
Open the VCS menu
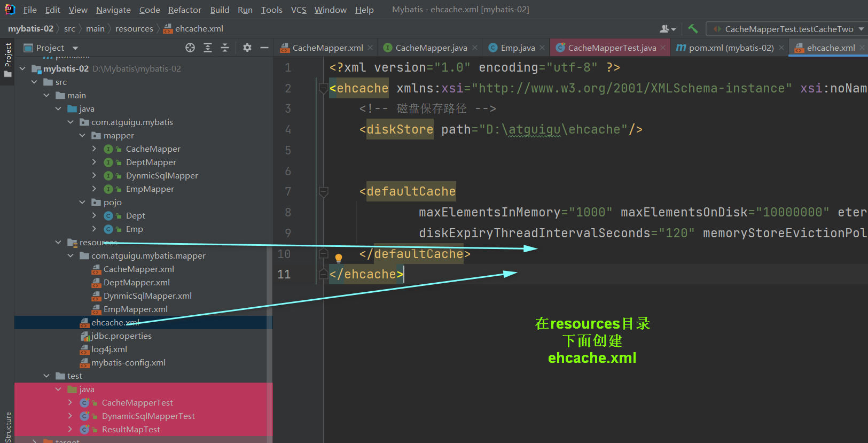(x=299, y=10)
